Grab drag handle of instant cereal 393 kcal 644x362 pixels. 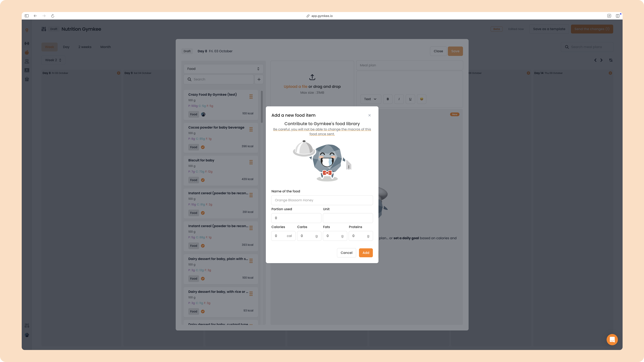[x=251, y=228]
